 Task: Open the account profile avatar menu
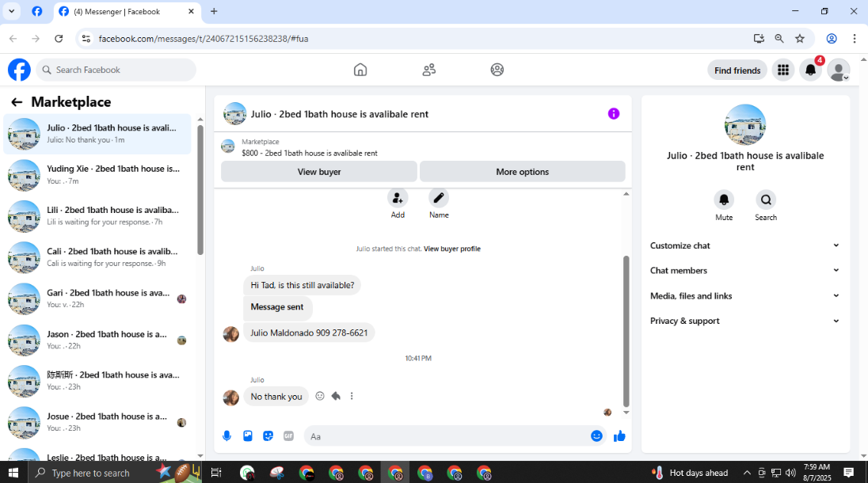tap(839, 70)
